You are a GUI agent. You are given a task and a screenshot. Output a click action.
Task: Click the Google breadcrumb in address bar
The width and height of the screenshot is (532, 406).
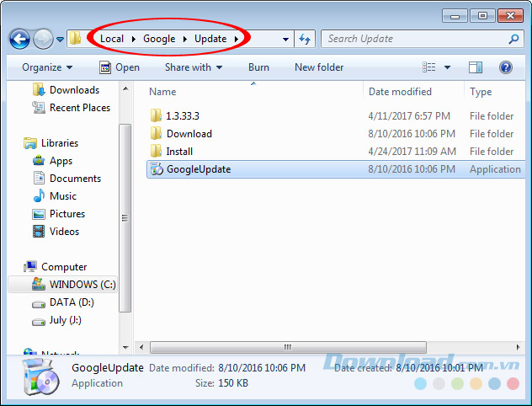(159, 39)
